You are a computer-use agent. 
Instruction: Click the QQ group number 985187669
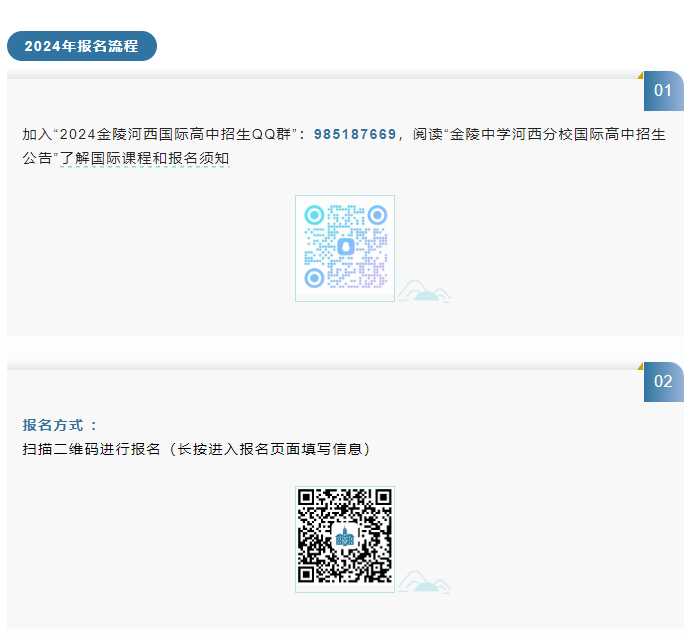click(x=355, y=134)
